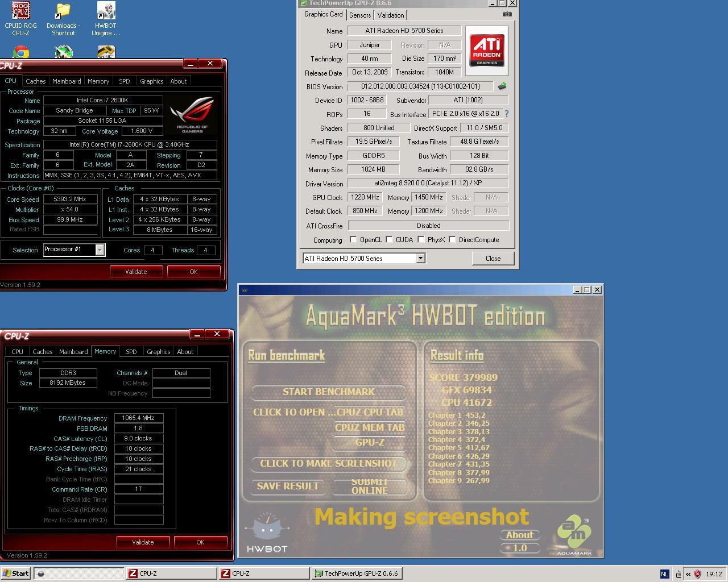Image resolution: width=728 pixels, height=582 pixels.
Task: Switch to second CPU-Z taskbar button
Action: [264, 573]
